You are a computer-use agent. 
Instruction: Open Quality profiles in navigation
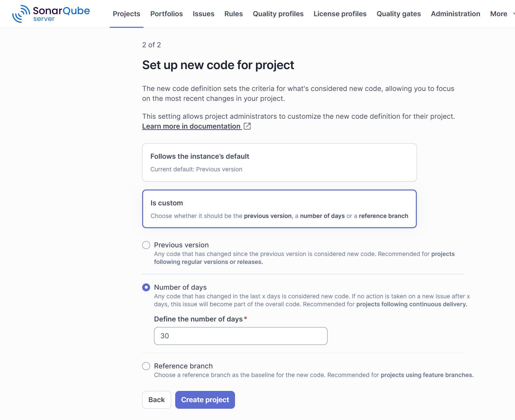[278, 14]
